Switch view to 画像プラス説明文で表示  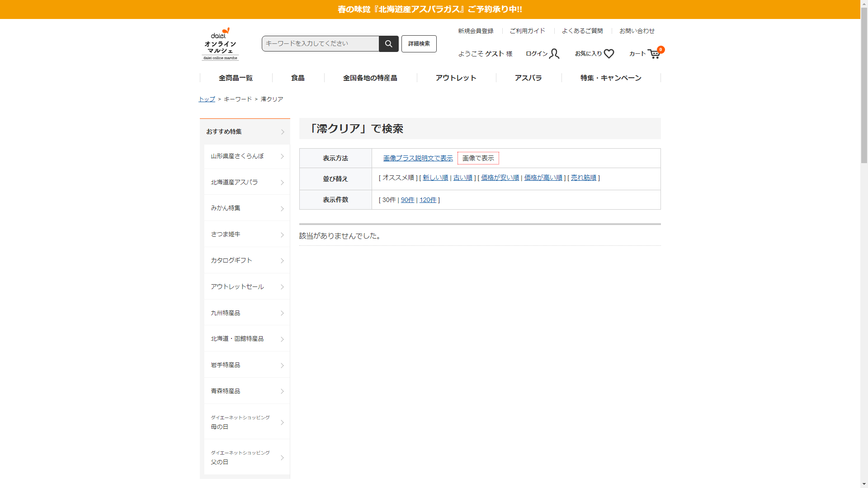pos(418,158)
